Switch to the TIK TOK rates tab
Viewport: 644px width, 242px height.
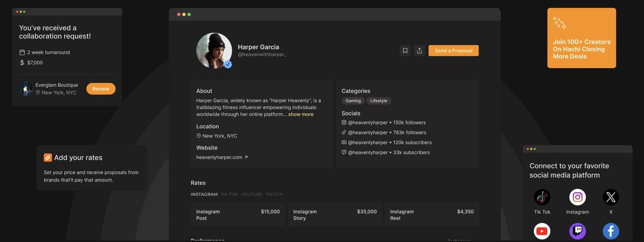click(229, 194)
